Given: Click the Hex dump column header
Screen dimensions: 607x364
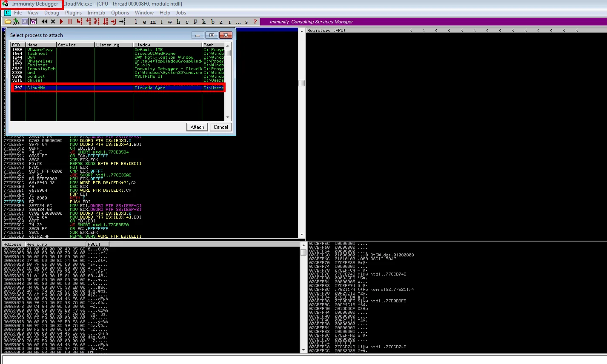Looking at the screenshot, I should tap(55, 244).
